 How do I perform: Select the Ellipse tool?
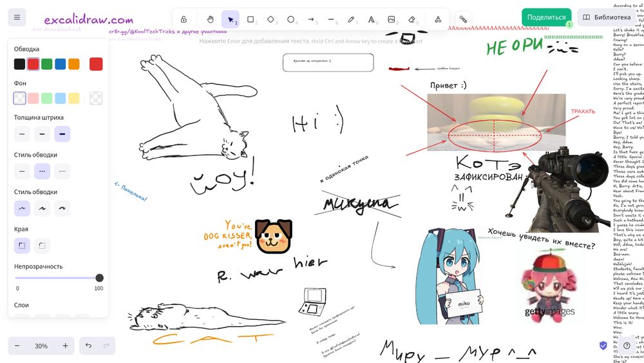291,19
